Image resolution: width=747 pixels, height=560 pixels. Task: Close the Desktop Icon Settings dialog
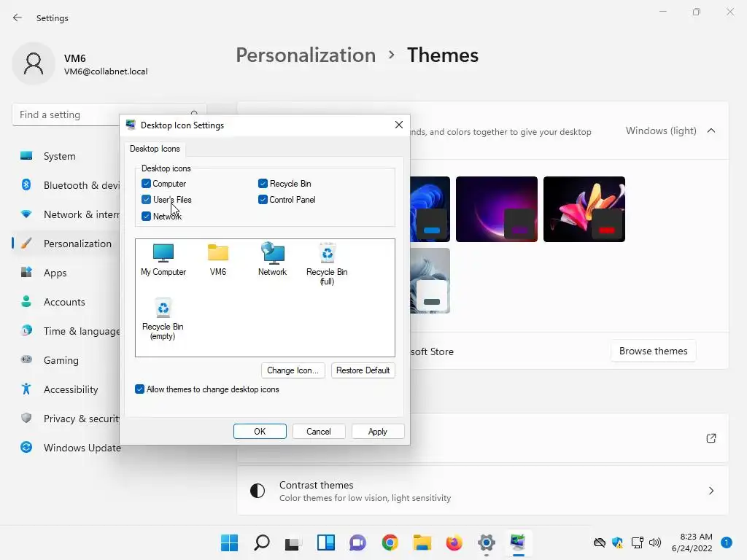click(x=399, y=125)
